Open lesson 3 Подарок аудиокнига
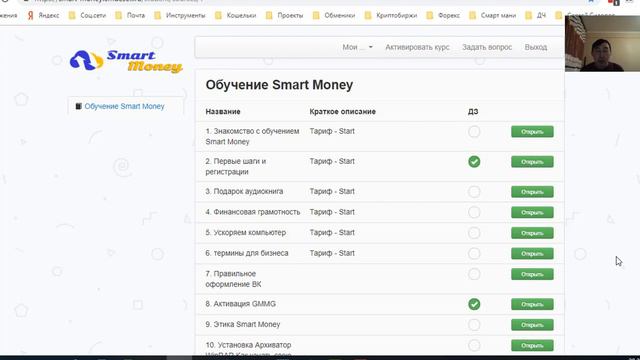 pos(532,192)
